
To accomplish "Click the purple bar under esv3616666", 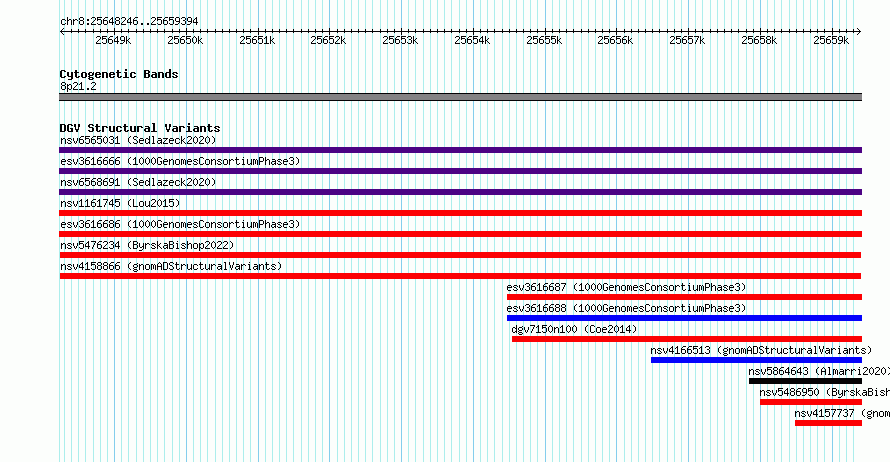I will pos(460,171).
